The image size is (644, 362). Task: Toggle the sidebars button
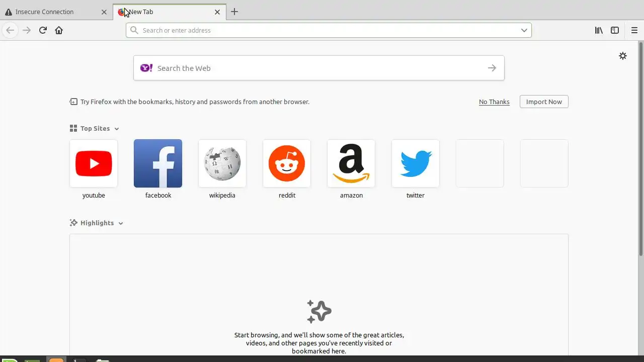(x=615, y=30)
